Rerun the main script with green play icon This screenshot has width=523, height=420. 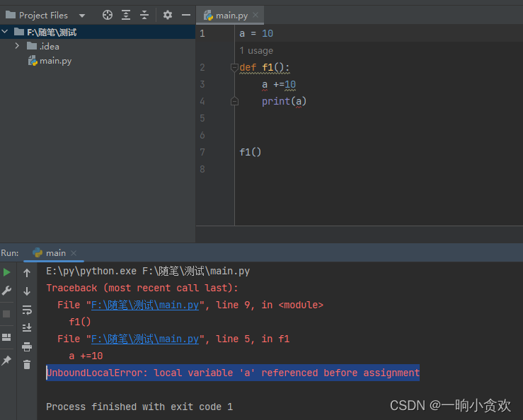(7, 272)
